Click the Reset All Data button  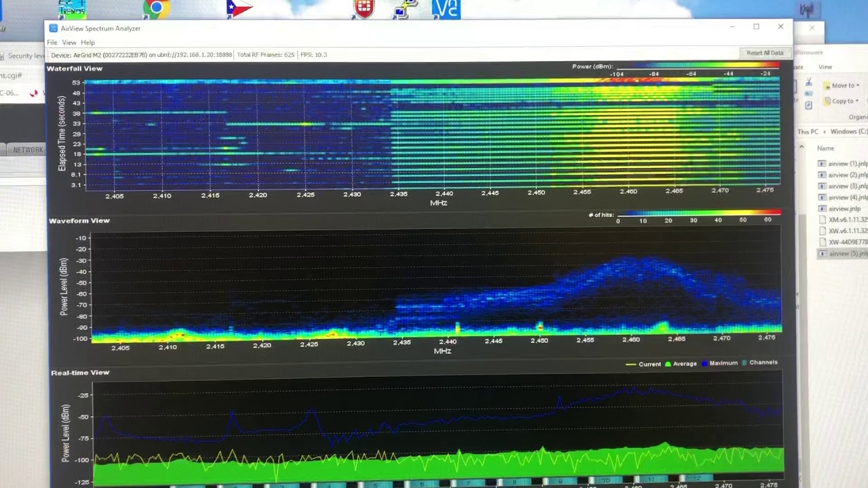point(765,53)
